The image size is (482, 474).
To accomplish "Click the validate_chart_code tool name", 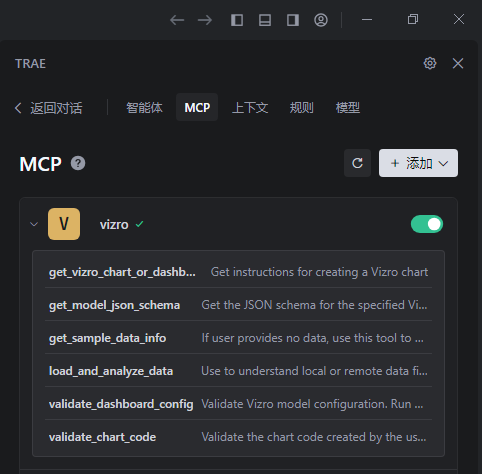I will (x=102, y=437).
